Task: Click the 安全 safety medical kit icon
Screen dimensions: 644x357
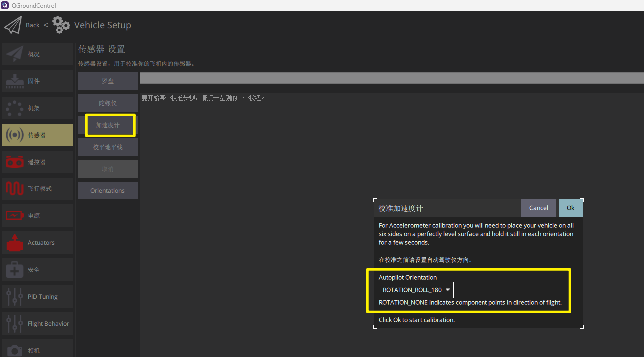Action: click(15, 270)
